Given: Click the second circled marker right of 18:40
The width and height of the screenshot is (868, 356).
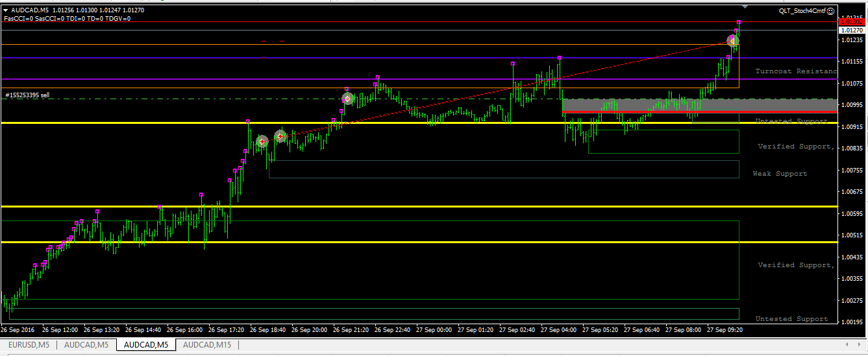Looking at the screenshot, I should pyautogui.click(x=280, y=136).
